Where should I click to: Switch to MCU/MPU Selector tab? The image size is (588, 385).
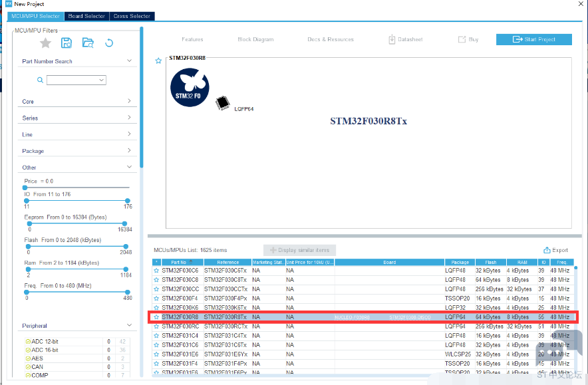pos(36,16)
